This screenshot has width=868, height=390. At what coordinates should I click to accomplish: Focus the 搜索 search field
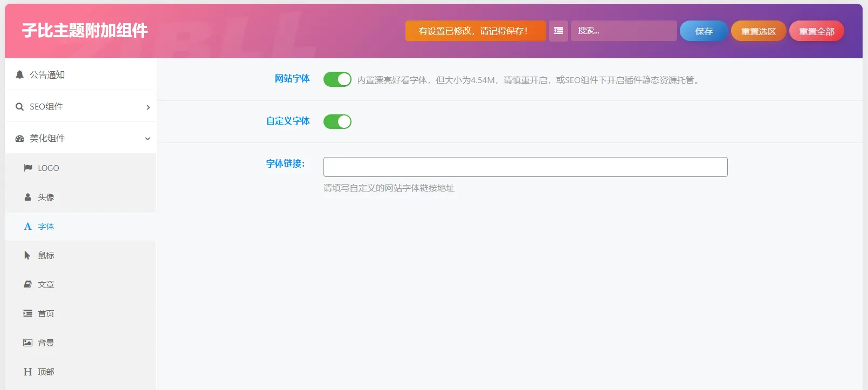pyautogui.click(x=624, y=31)
